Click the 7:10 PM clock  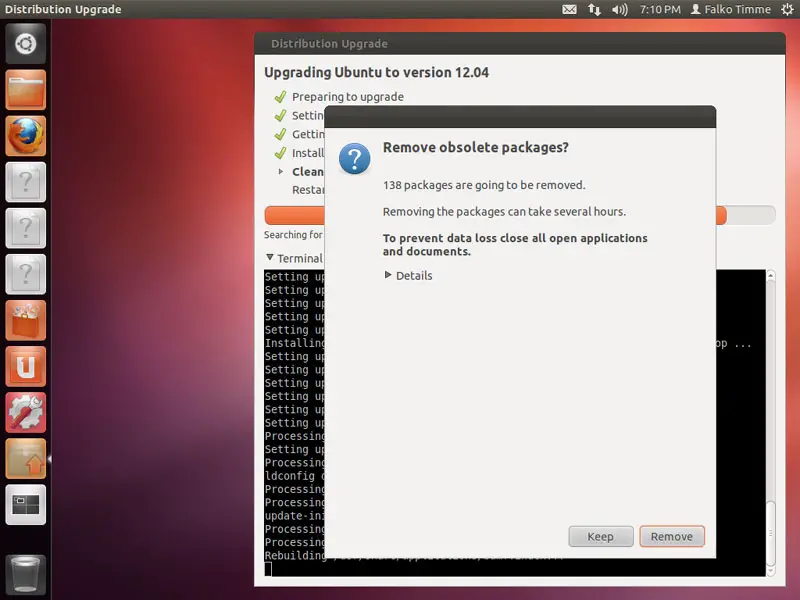(659, 10)
